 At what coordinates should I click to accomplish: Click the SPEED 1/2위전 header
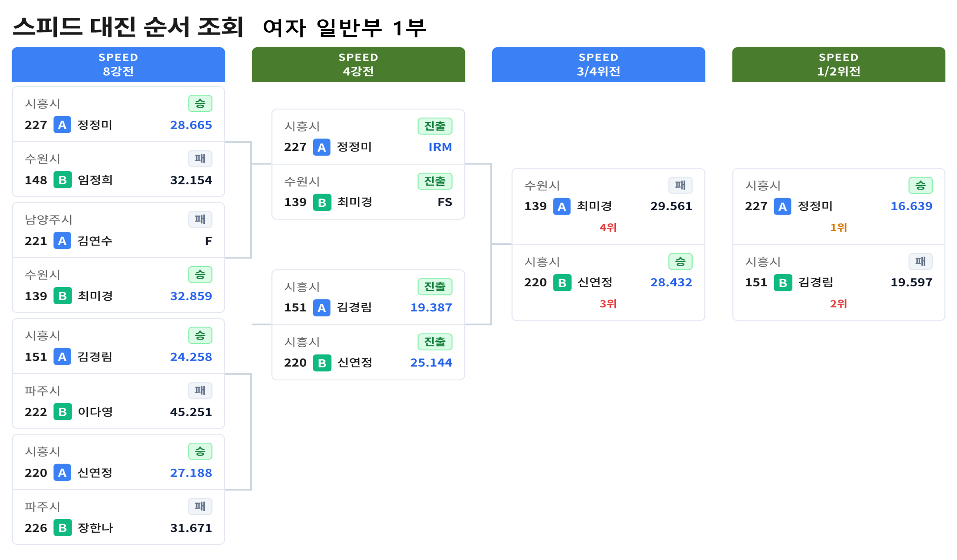(x=838, y=64)
